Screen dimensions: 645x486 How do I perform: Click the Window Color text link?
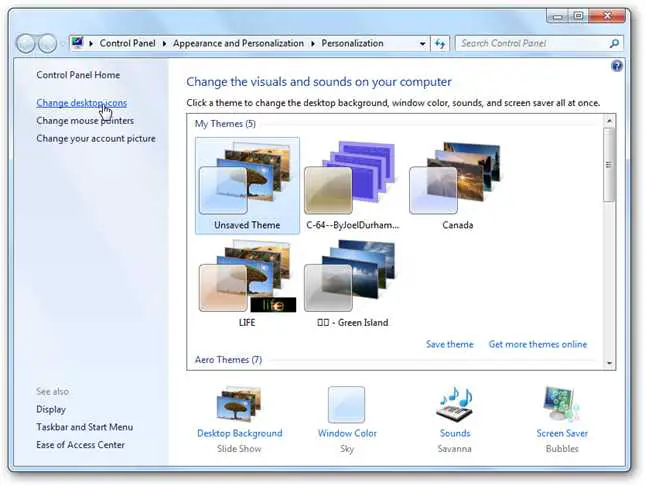pyautogui.click(x=347, y=433)
